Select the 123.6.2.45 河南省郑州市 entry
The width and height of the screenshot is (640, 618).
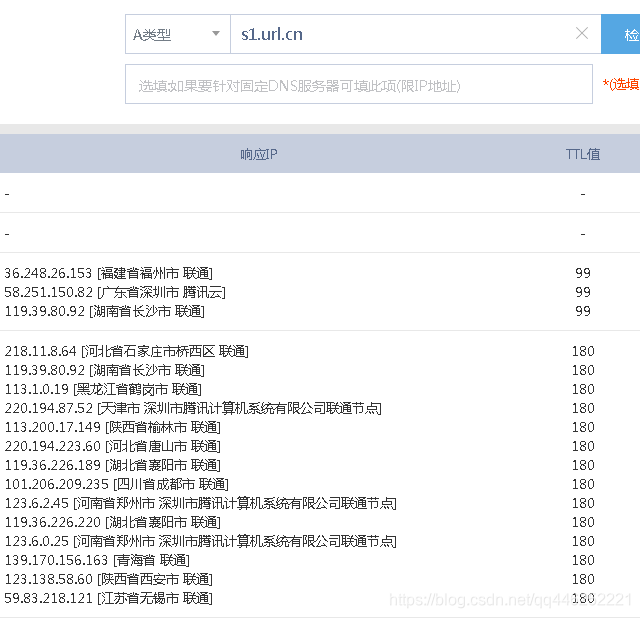click(x=200, y=503)
